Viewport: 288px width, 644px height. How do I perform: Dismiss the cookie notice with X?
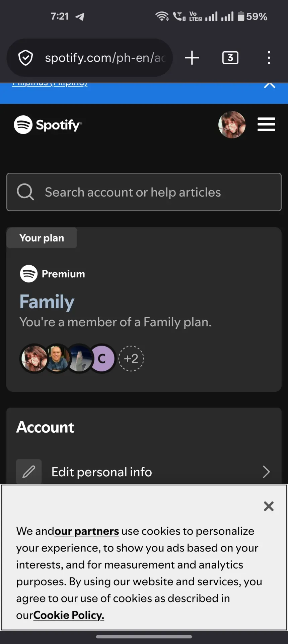(269, 506)
